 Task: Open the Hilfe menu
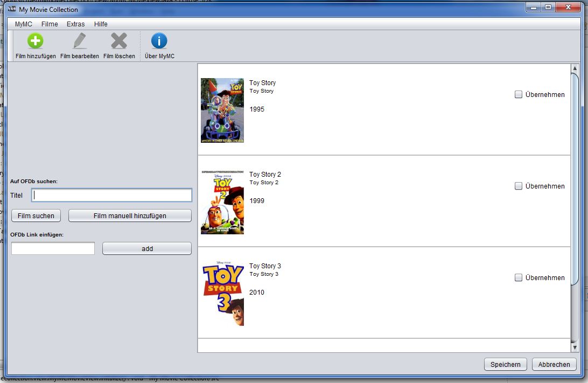pyautogui.click(x=101, y=24)
